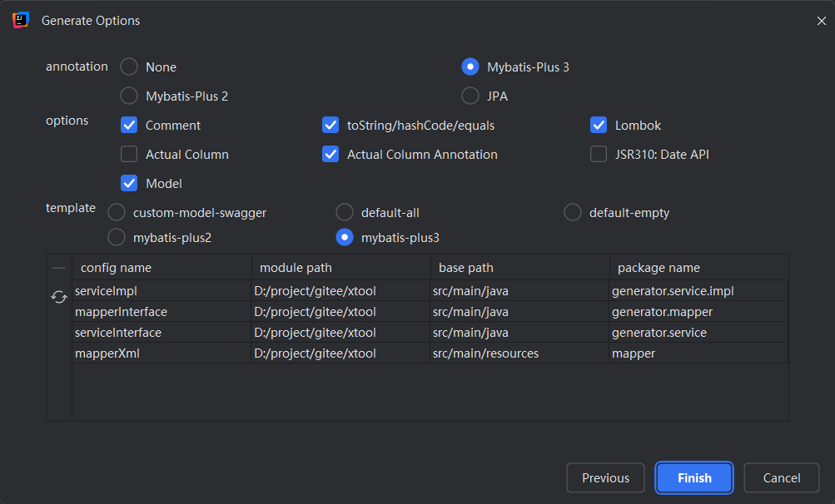Uncheck the Comment option
Viewport: 835px width, 504px height.
click(x=129, y=126)
